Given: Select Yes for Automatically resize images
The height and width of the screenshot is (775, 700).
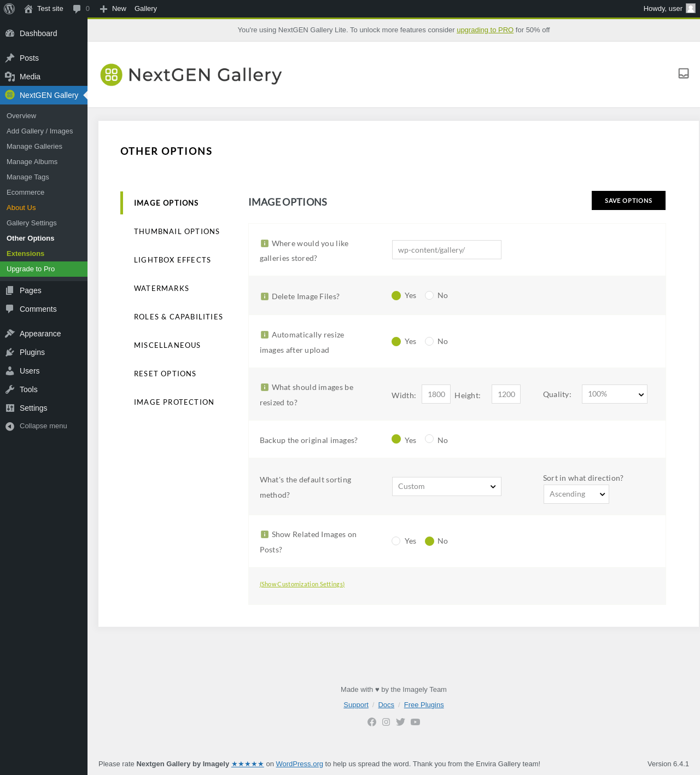Looking at the screenshot, I should pyautogui.click(x=396, y=341).
